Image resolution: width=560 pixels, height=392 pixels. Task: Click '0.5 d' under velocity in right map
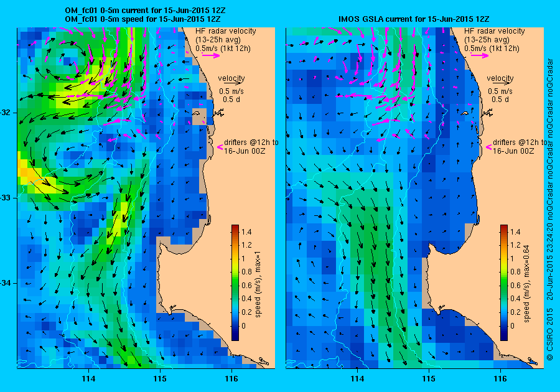[500, 100]
